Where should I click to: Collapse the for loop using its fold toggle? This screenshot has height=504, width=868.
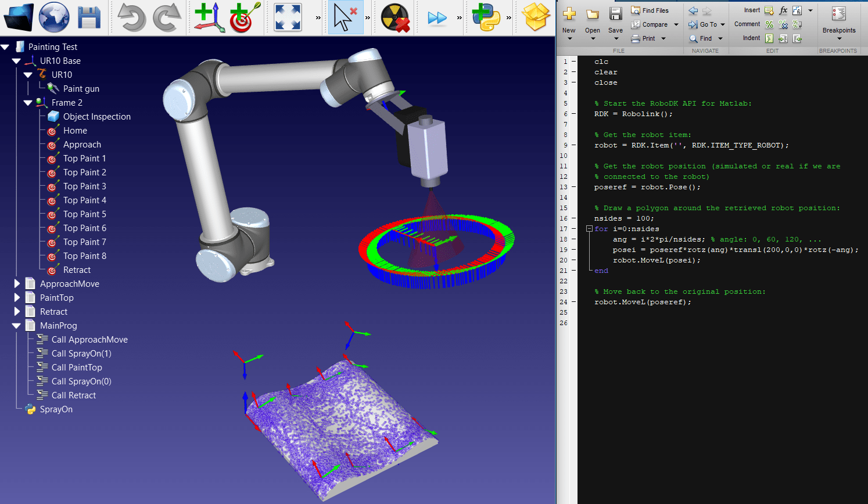click(x=588, y=228)
